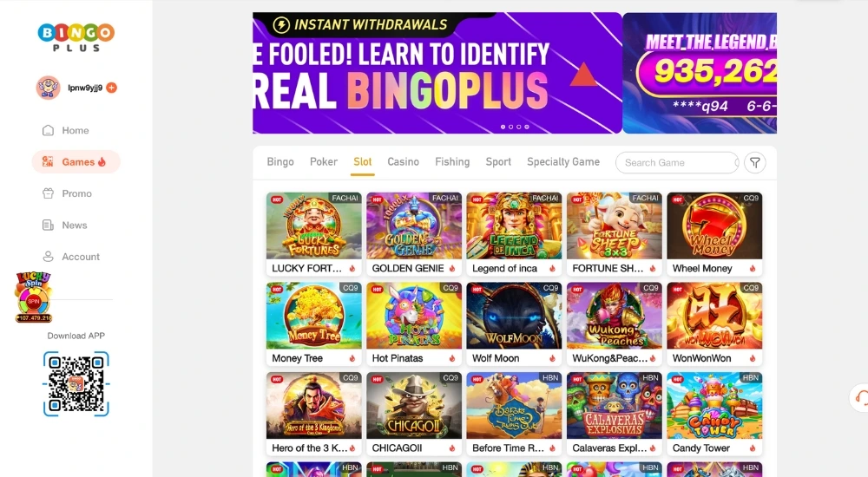The height and width of the screenshot is (477, 868).
Task: Click the Download APP QR code
Action: point(76,384)
